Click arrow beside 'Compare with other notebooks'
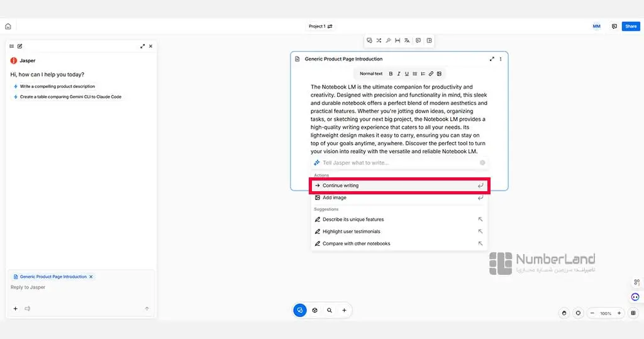Viewport: 644px width, 339px height. tap(480, 243)
